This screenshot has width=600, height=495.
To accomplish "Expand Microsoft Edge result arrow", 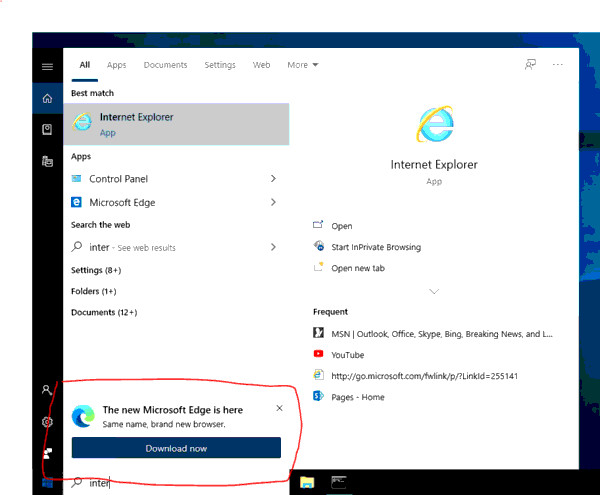I will tap(273, 202).
